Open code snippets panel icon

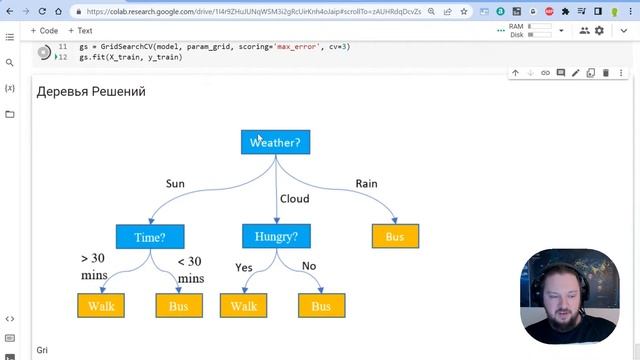click(x=10, y=318)
